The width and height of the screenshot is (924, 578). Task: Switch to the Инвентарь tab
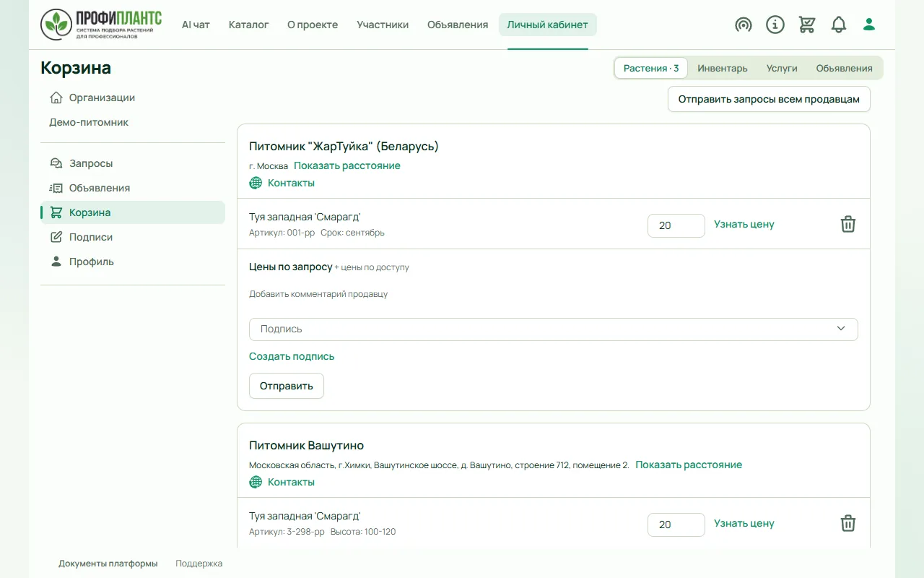click(723, 68)
